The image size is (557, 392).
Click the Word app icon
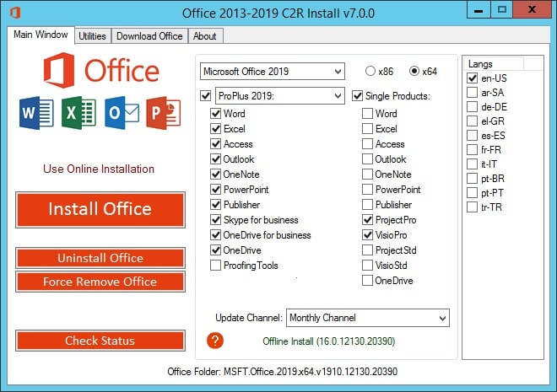click(32, 113)
